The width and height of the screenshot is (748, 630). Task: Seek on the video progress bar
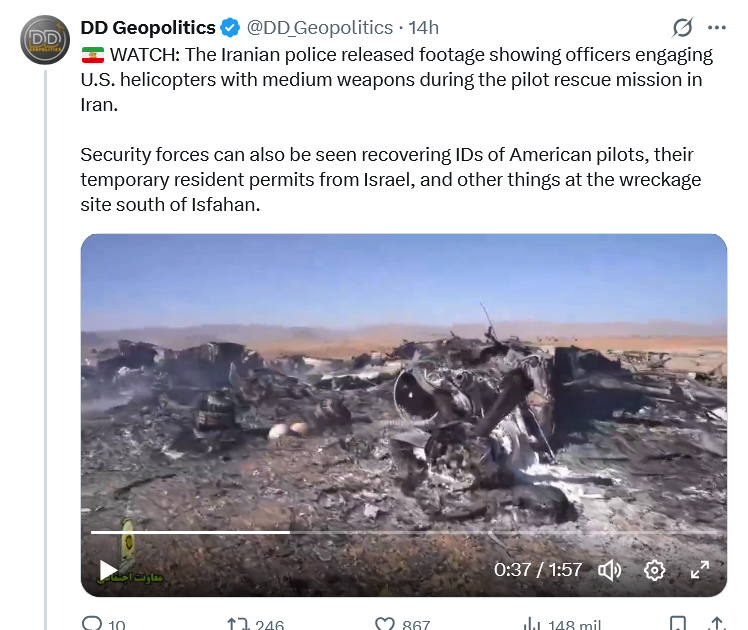point(405,532)
